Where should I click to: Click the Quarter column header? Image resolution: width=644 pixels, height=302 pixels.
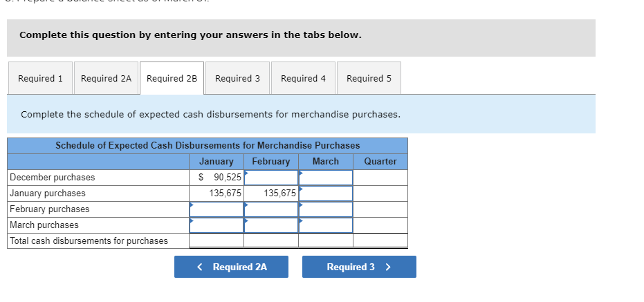click(380, 162)
